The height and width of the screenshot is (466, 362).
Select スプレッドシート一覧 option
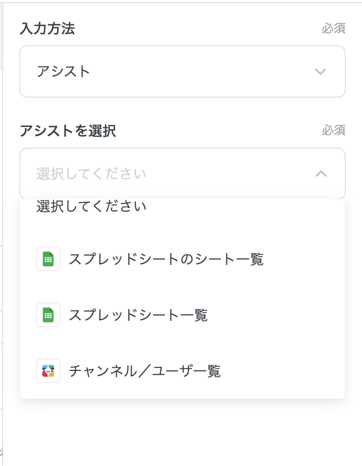(x=182, y=315)
